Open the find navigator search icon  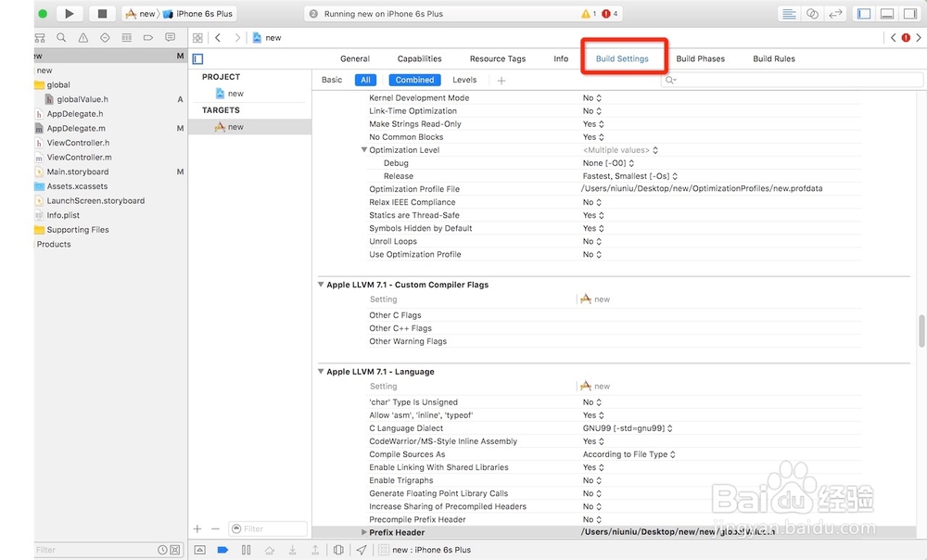[61, 37]
